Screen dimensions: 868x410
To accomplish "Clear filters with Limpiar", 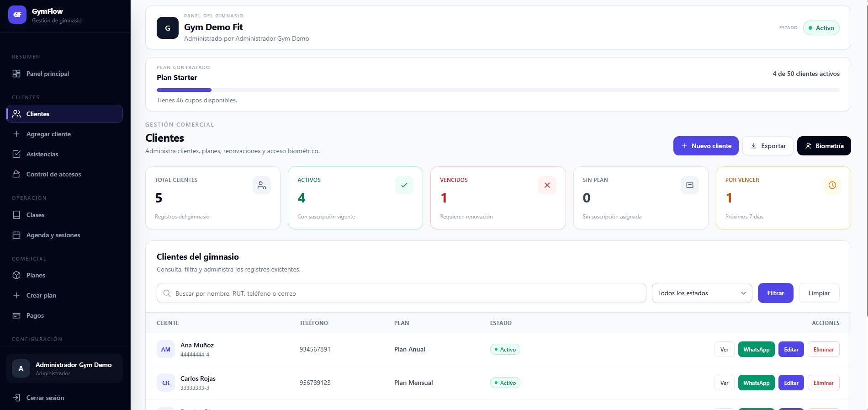I will [819, 293].
